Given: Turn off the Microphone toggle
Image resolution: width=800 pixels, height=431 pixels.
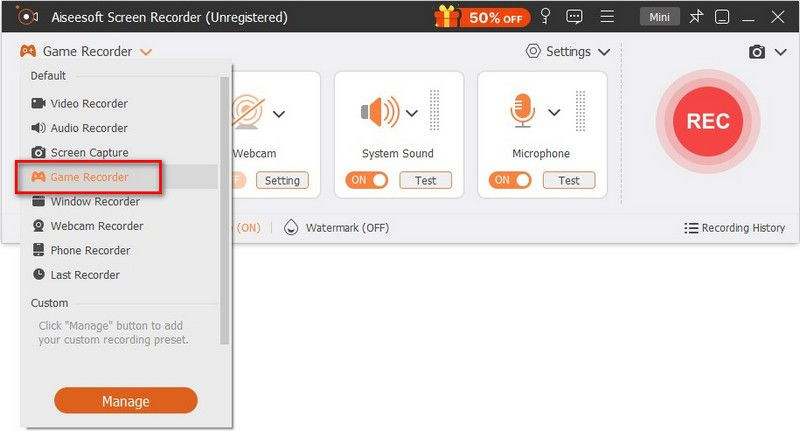Looking at the screenshot, I should click(509, 181).
